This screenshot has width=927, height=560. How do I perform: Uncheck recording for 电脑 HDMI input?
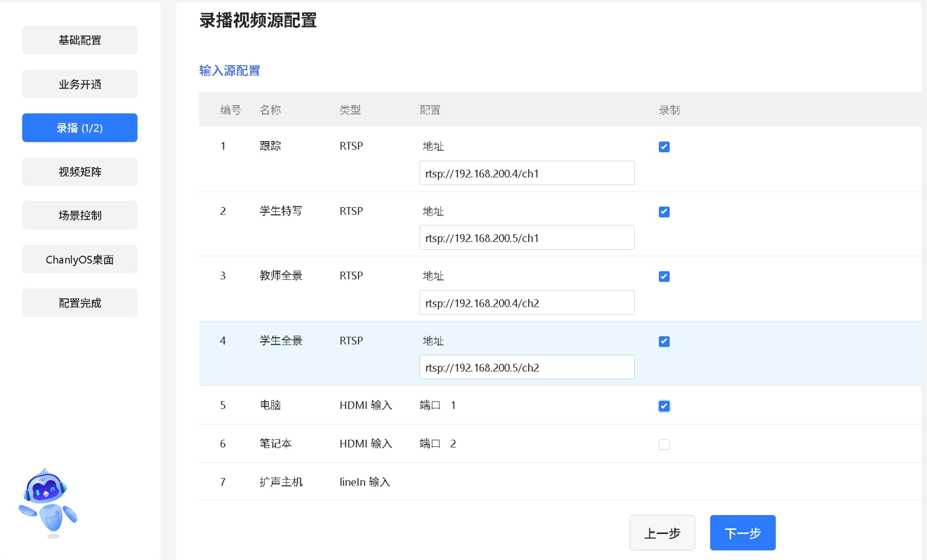664,406
